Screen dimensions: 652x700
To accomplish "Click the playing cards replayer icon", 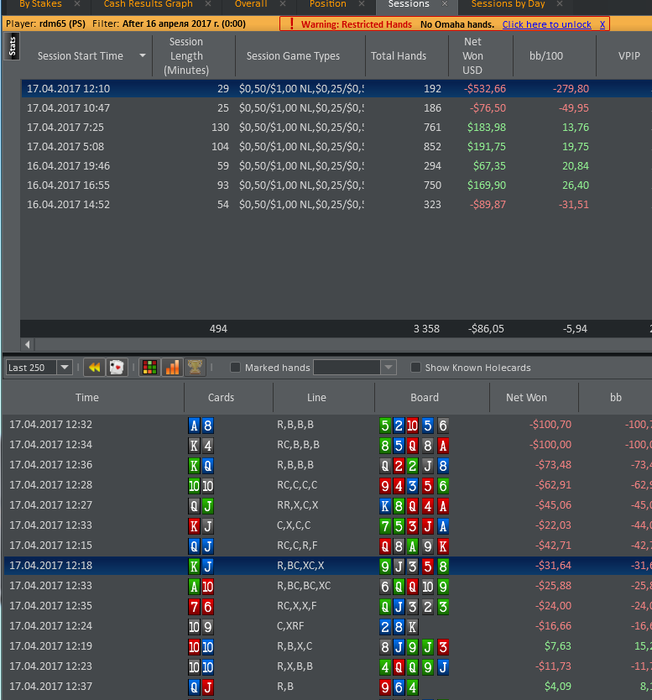I will coord(117,368).
